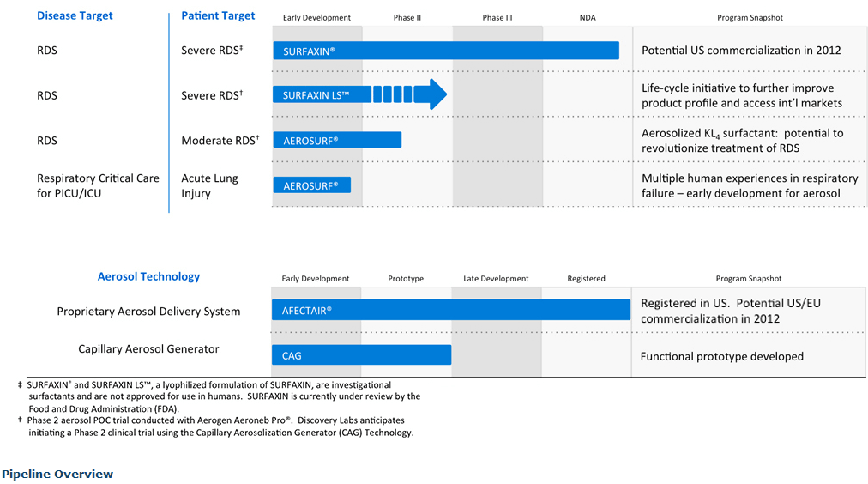The width and height of the screenshot is (868, 484).
Task: Click the Functional prototype developed text
Action: point(721,356)
